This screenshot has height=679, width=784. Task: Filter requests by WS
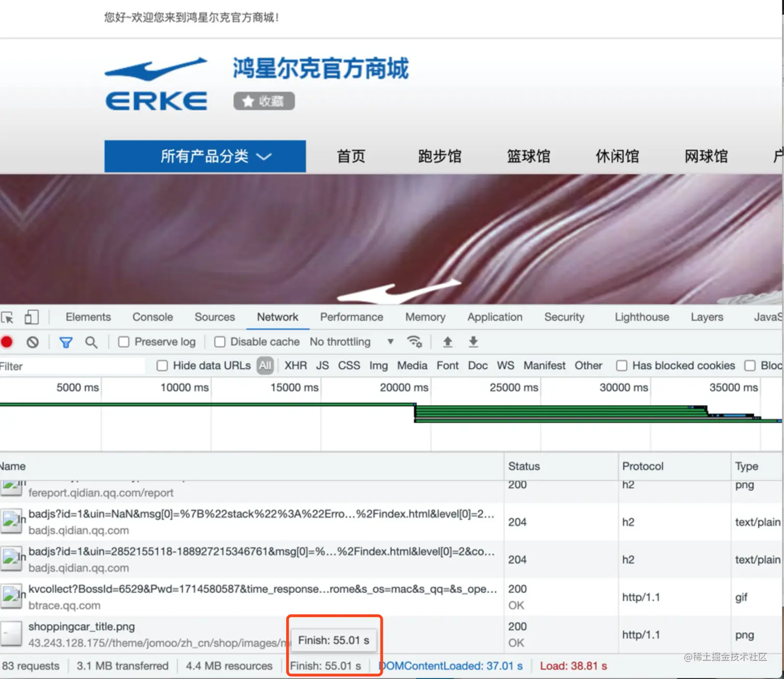coord(506,366)
